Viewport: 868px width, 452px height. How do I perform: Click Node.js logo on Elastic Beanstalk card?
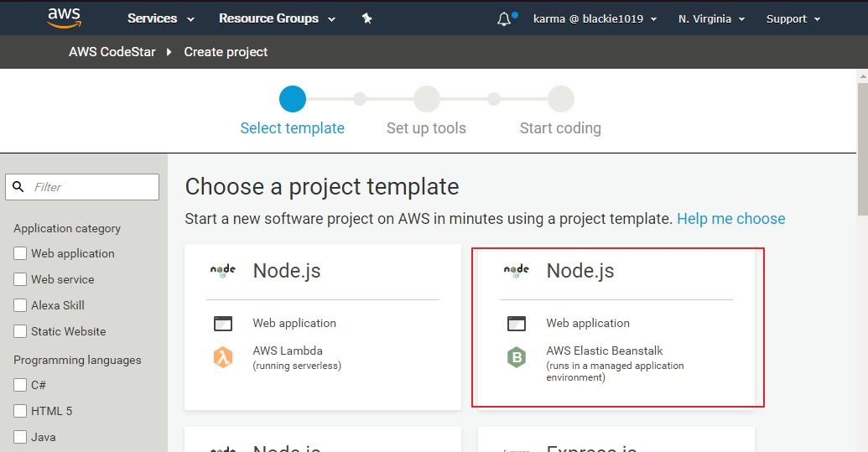[x=516, y=271]
